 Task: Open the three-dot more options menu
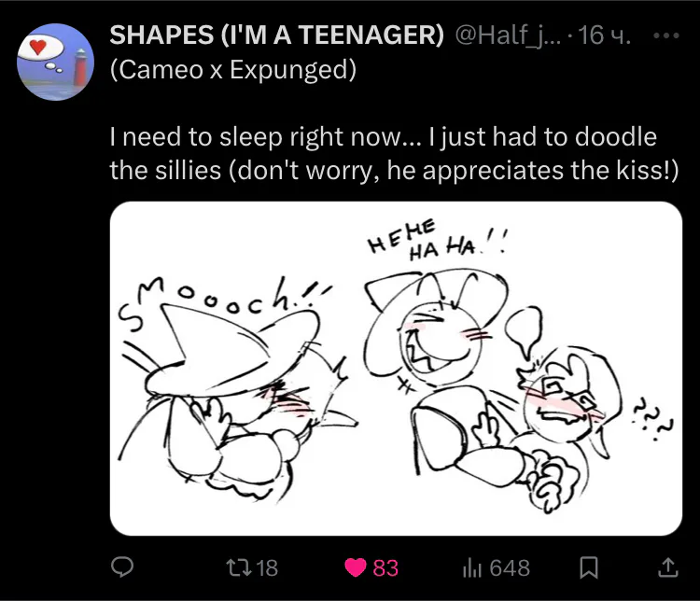[x=666, y=35]
